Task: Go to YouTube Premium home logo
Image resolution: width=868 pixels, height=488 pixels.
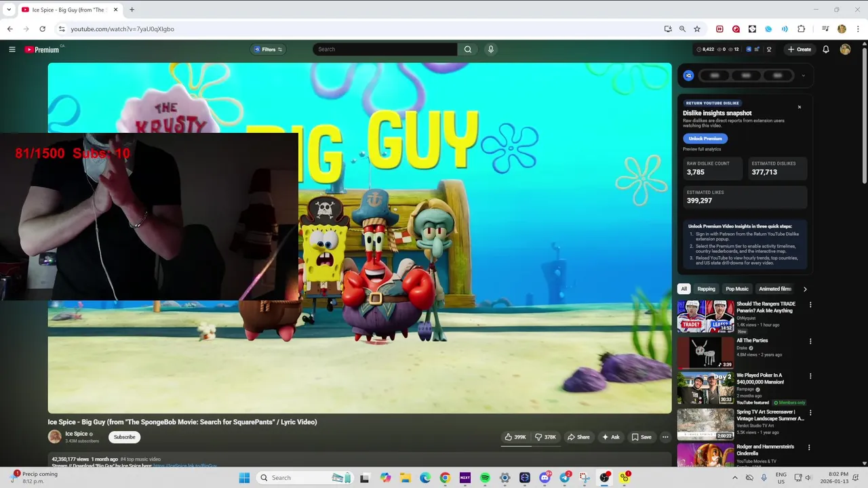Action: (x=42, y=49)
